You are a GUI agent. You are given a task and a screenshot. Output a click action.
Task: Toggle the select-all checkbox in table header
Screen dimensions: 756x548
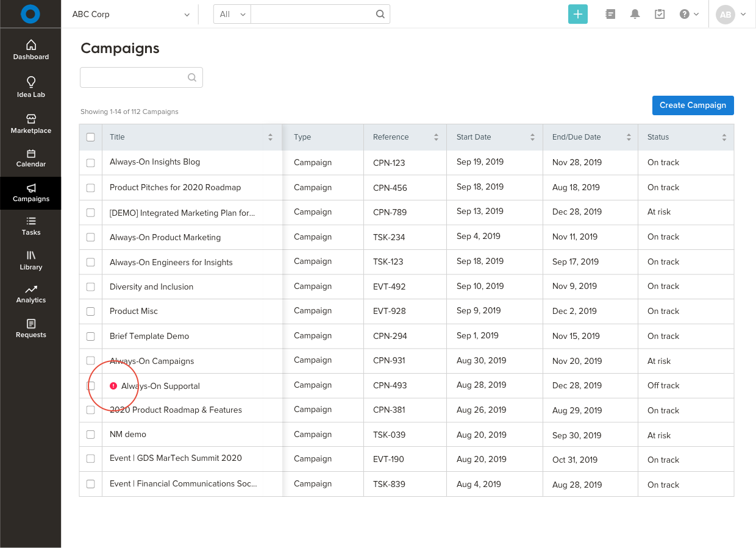(91, 137)
